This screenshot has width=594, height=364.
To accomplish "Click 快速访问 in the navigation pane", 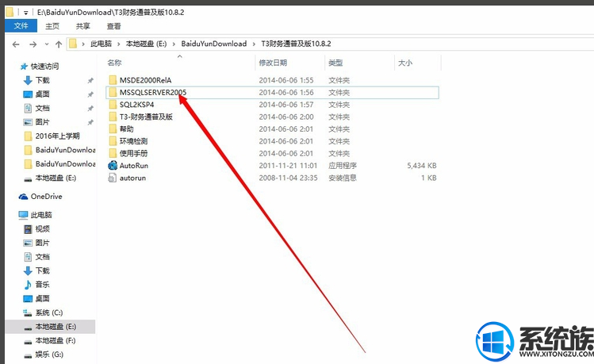I will coord(44,67).
